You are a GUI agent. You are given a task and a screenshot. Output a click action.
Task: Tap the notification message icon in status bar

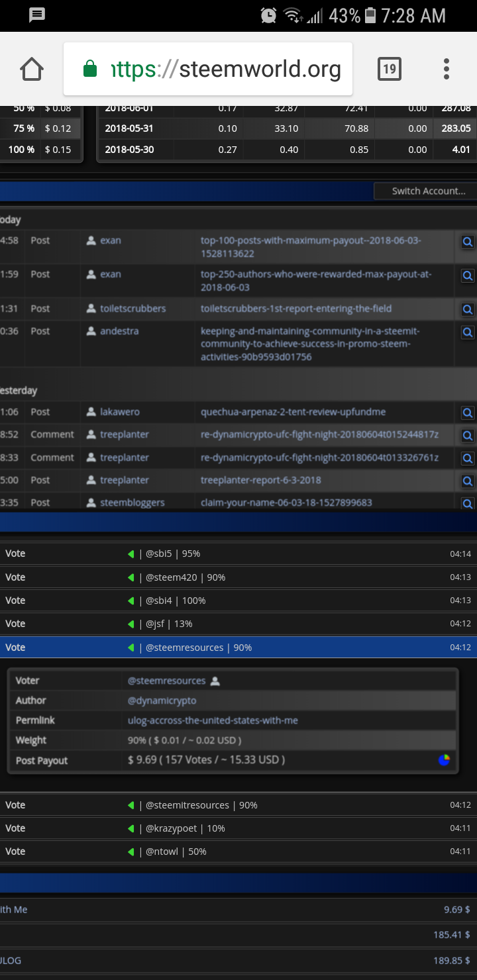pyautogui.click(x=37, y=15)
